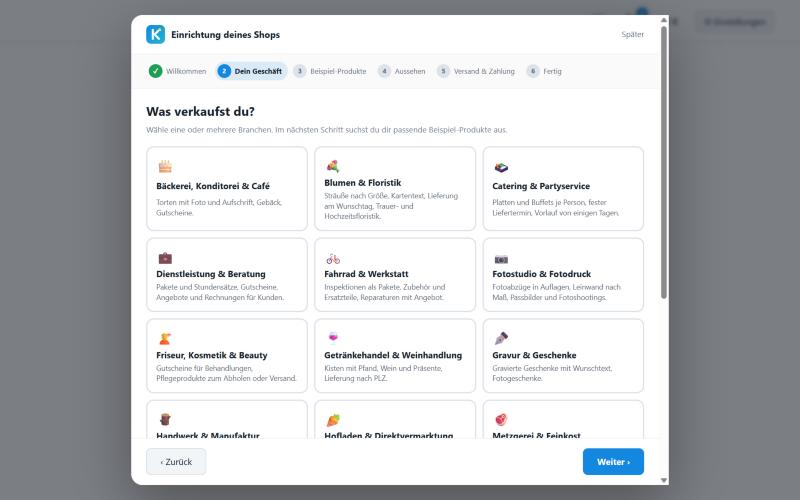Click description starting "Kisten mit Pfand"
800x500 pixels.
coord(383,373)
